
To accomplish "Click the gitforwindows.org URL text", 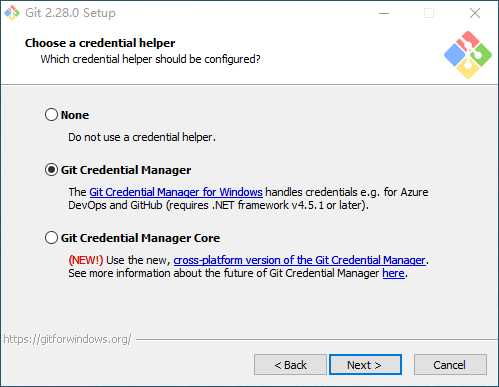I will tap(67, 339).
